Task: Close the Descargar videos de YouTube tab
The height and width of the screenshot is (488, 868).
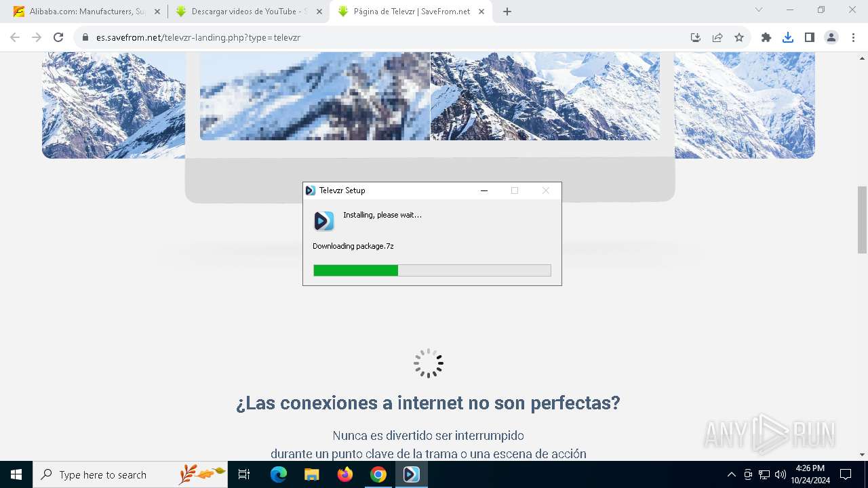Action: click(x=319, y=12)
